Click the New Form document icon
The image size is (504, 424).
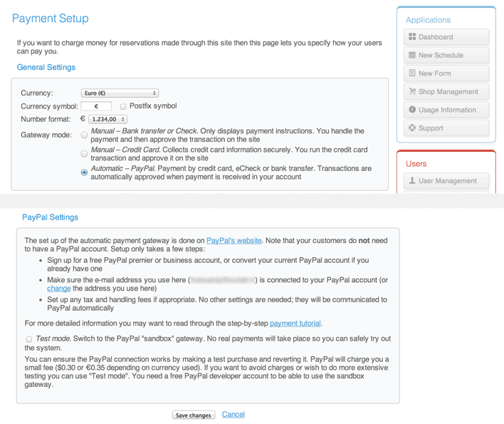click(x=412, y=73)
